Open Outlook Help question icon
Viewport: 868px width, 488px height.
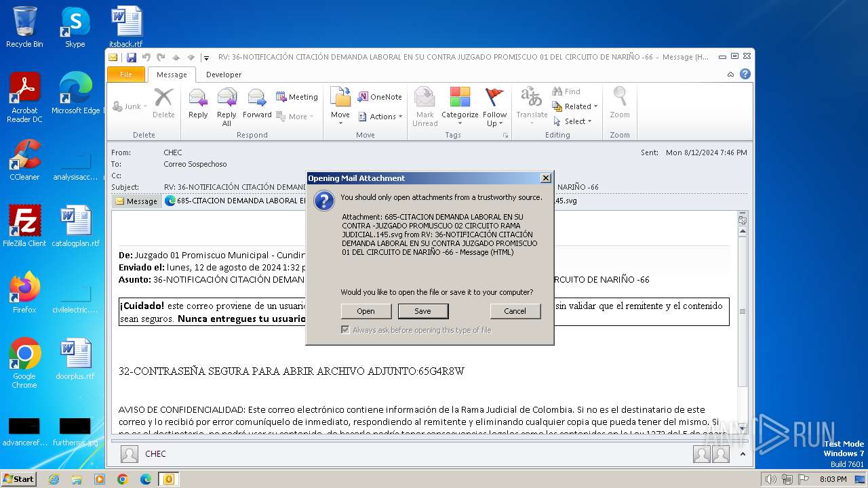coord(745,75)
